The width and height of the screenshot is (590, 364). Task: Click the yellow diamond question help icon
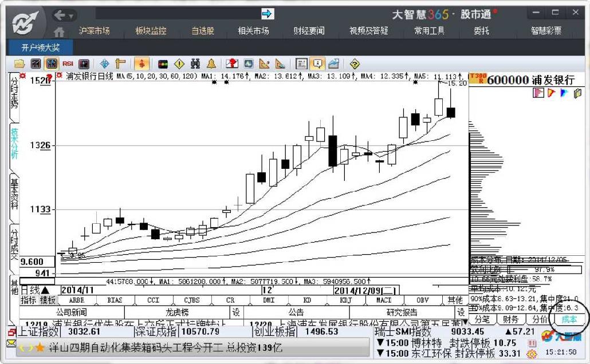pos(355,64)
